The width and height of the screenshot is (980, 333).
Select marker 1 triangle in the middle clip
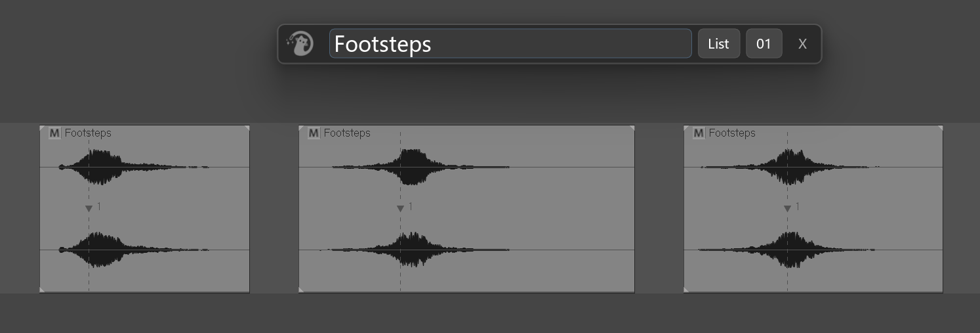[x=400, y=209]
